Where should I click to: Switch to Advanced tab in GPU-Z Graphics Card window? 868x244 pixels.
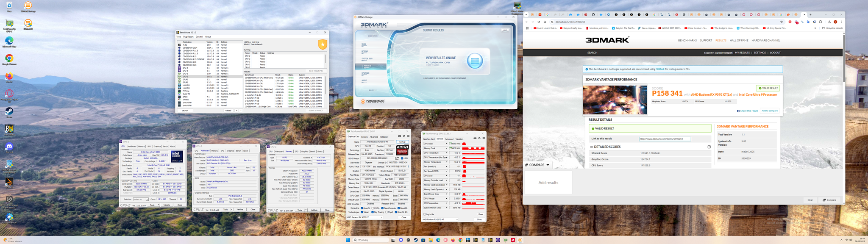click(374, 137)
